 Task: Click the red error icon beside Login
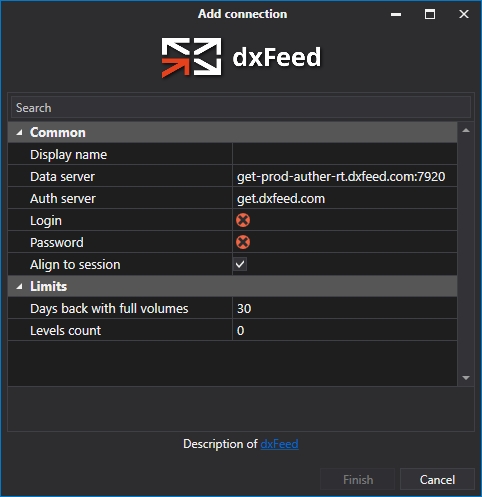point(243,220)
